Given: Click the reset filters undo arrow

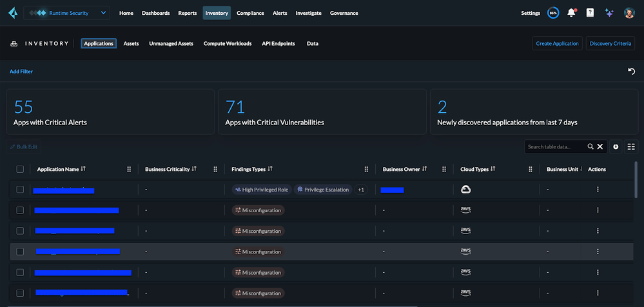Looking at the screenshot, I should pos(631,71).
